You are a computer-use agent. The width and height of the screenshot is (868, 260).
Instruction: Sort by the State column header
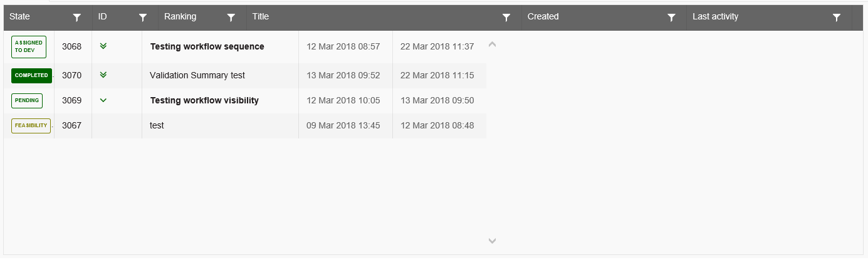click(20, 17)
